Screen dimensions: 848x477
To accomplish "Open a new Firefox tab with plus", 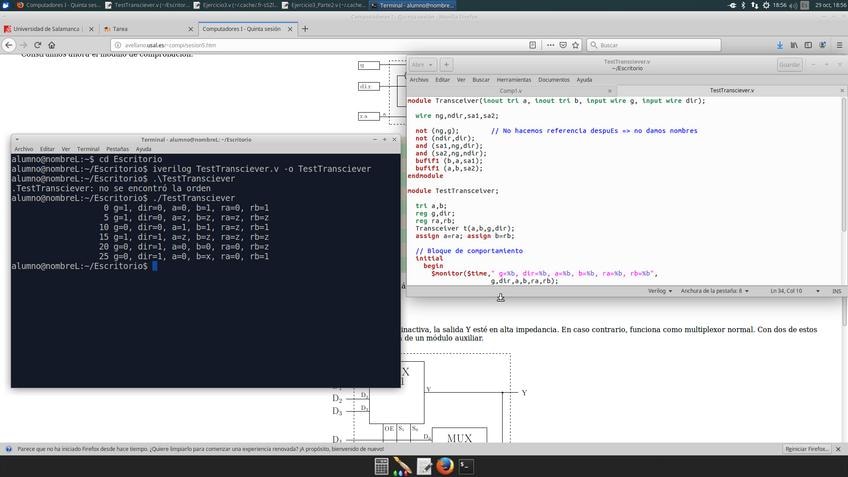I will coord(305,29).
